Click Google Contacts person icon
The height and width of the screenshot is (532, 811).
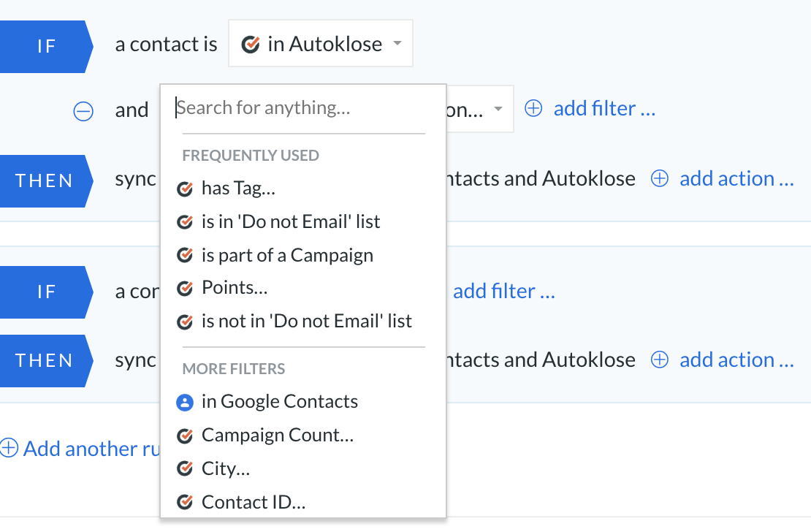pyautogui.click(x=185, y=403)
